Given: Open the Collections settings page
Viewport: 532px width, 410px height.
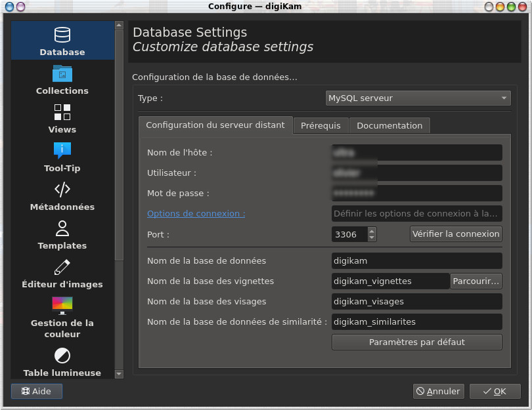Looking at the screenshot, I should point(62,79).
